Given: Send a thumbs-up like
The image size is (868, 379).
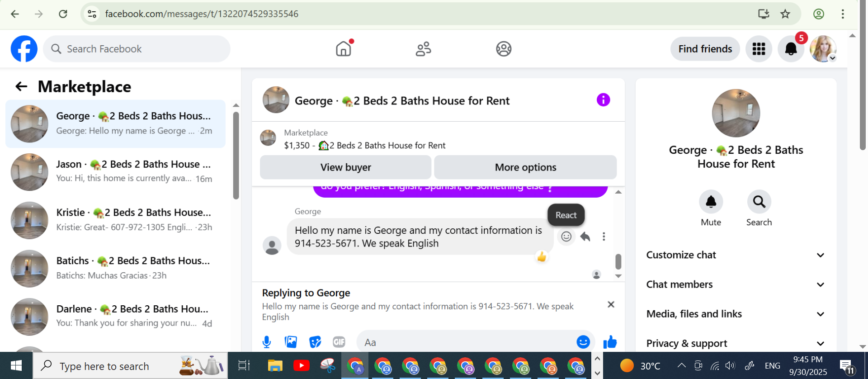Looking at the screenshot, I should (x=610, y=342).
